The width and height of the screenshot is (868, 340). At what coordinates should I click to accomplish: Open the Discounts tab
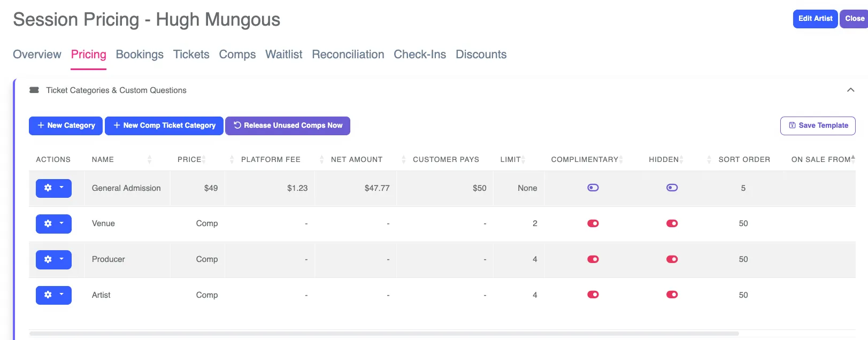point(481,55)
